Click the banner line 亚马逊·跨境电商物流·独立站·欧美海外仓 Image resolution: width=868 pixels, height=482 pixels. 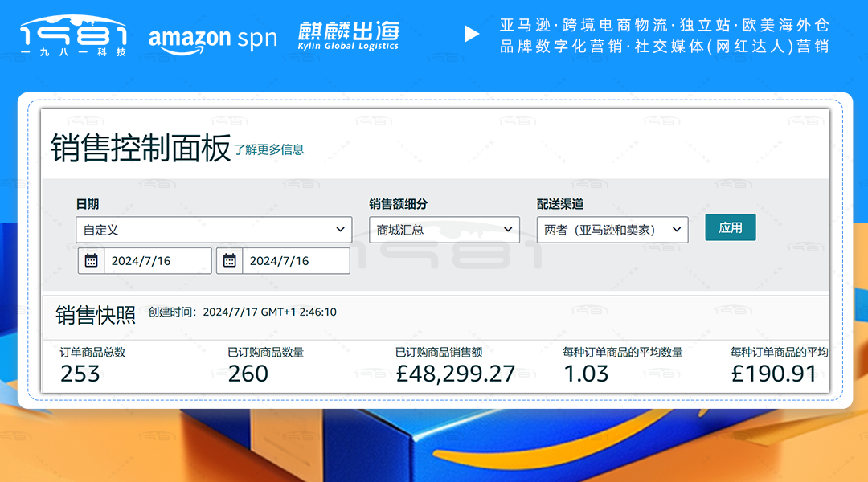pos(665,25)
